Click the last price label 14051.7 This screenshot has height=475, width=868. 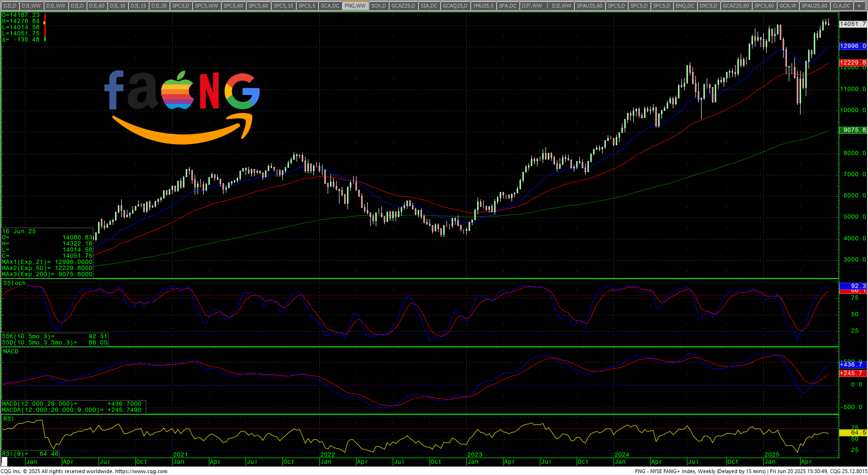[853, 24]
